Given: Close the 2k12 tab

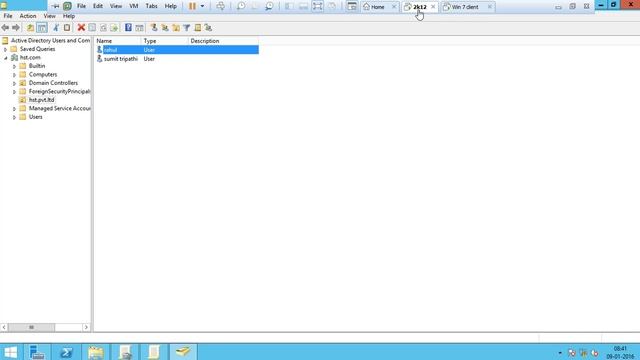Looking at the screenshot, I should [x=433, y=7].
